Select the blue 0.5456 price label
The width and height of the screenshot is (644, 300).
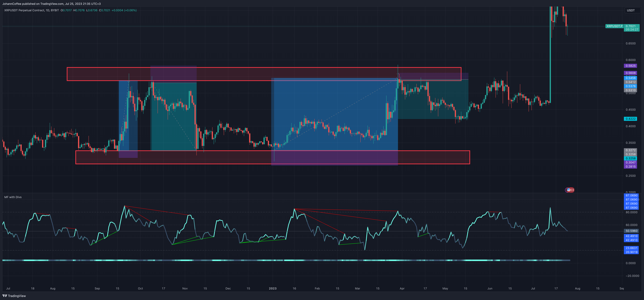tap(630, 78)
